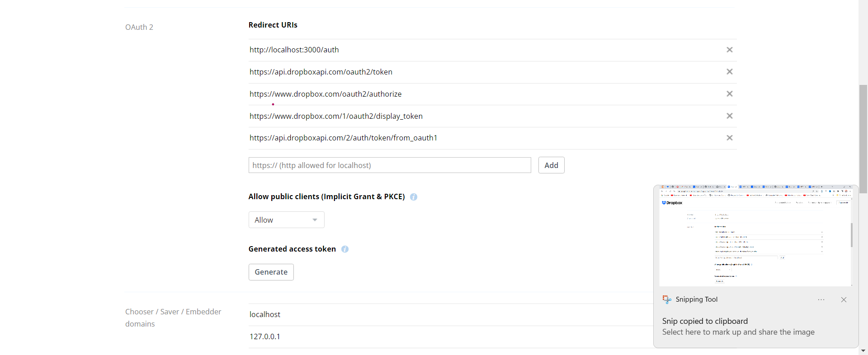
Task: Generate an access token
Action: pos(271,272)
